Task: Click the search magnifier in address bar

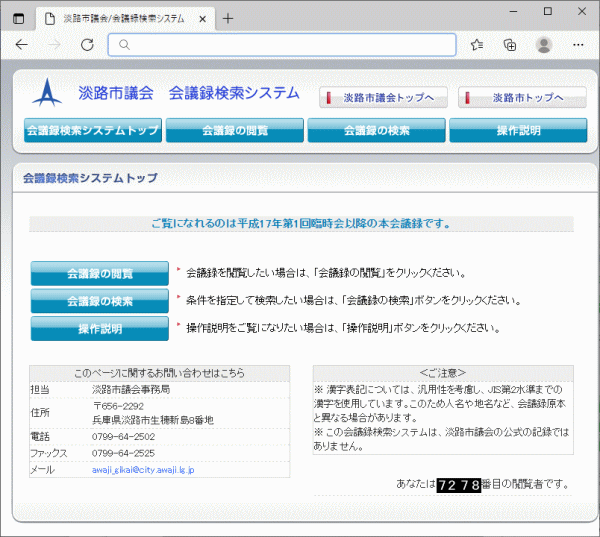Action: (124, 45)
